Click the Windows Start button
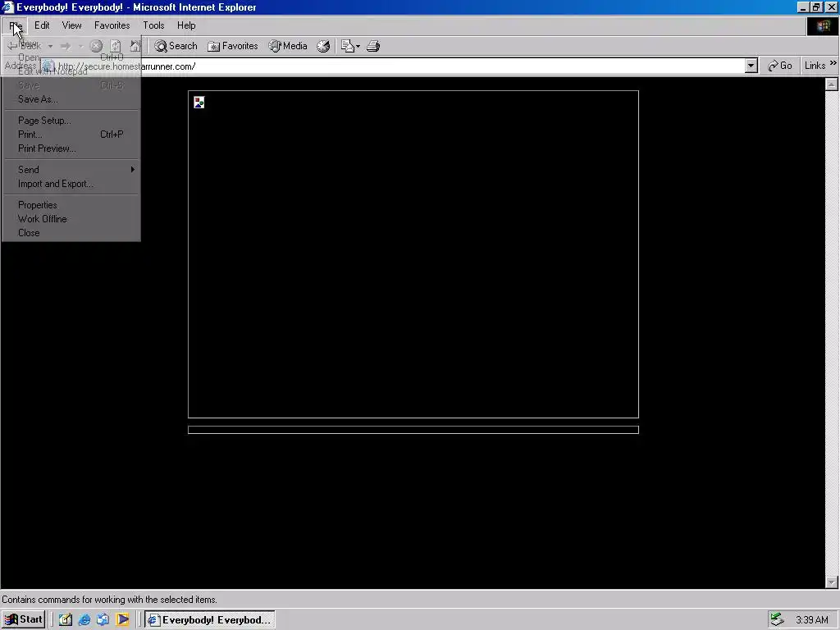Screen dimensions: 840x630 point(24,620)
